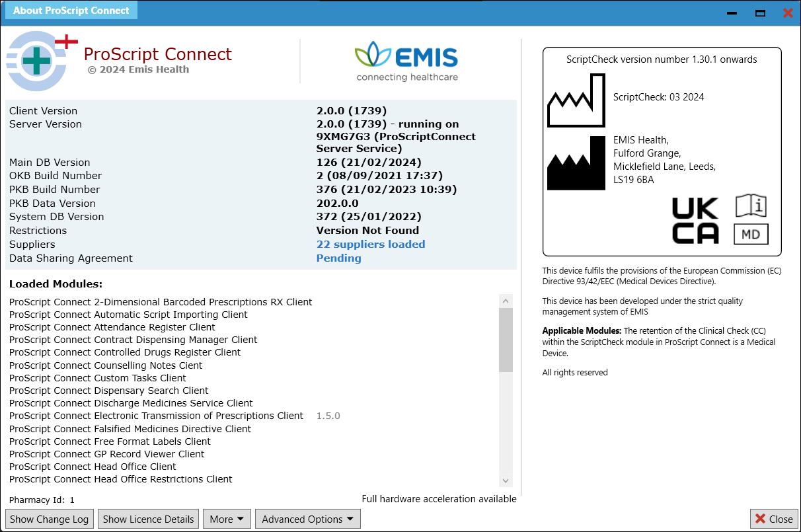Select the Head Office Client module
This screenshot has width=801, height=532.
tap(93, 467)
